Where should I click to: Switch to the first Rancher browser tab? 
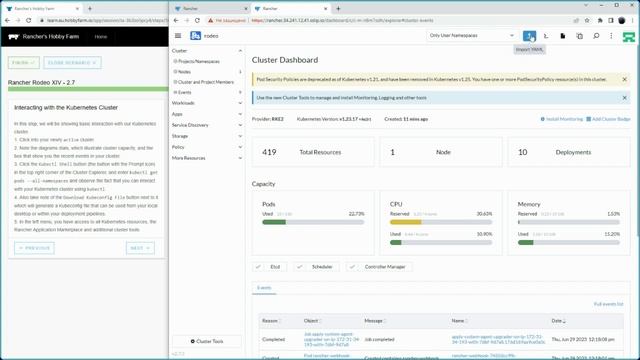(x=209, y=9)
